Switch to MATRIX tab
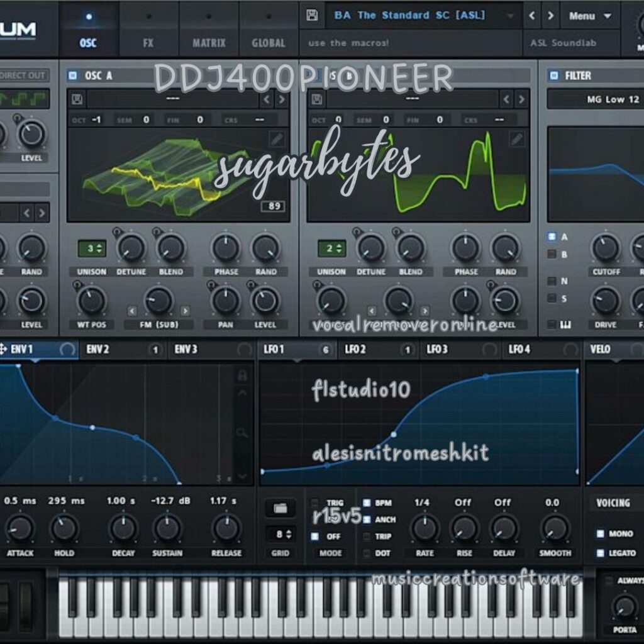 click(209, 30)
